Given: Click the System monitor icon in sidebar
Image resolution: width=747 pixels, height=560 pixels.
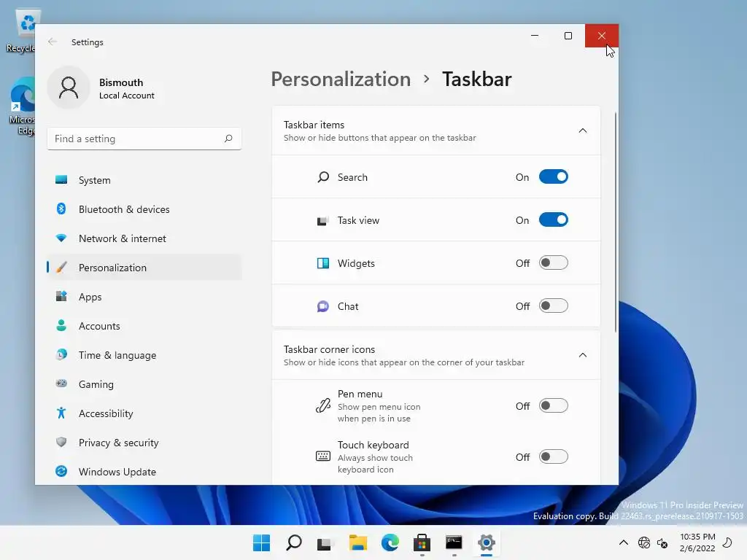Looking at the screenshot, I should [x=61, y=179].
